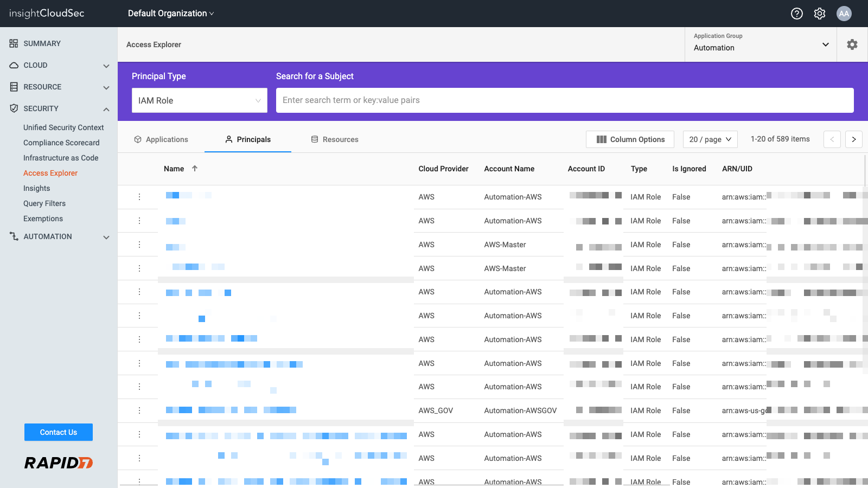868x488 pixels.
Task: Open the AA user avatar menu
Action: pos(844,14)
